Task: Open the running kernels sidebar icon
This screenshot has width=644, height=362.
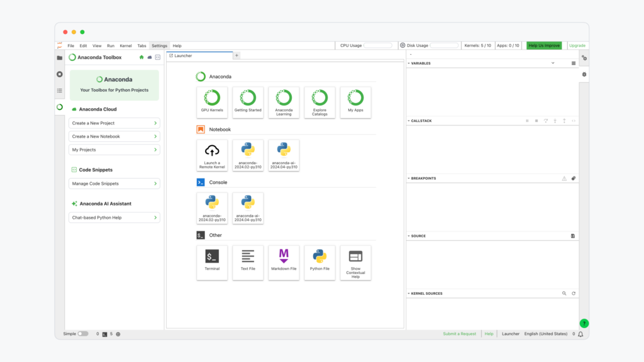Action: point(60,74)
